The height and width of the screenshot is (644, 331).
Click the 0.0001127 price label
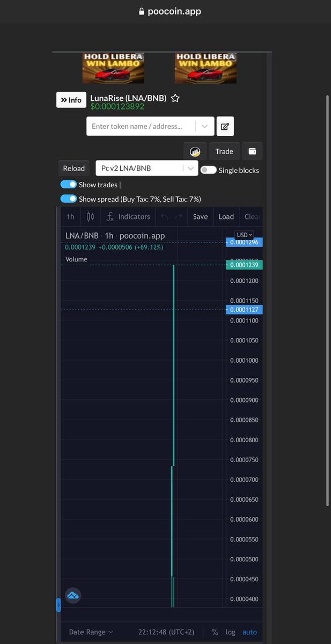click(244, 310)
